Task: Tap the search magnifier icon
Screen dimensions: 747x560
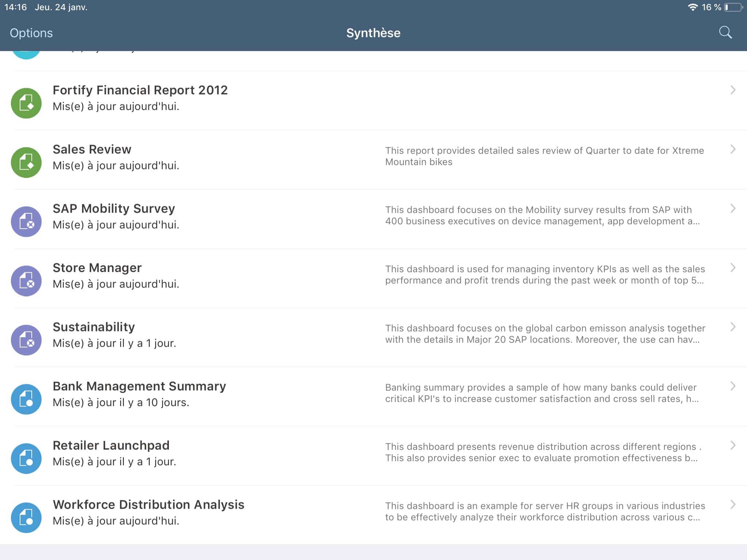Action: [x=725, y=32]
